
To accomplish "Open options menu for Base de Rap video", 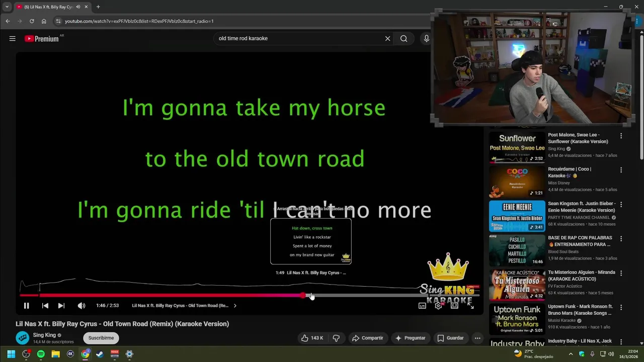I will (x=621, y=239).
